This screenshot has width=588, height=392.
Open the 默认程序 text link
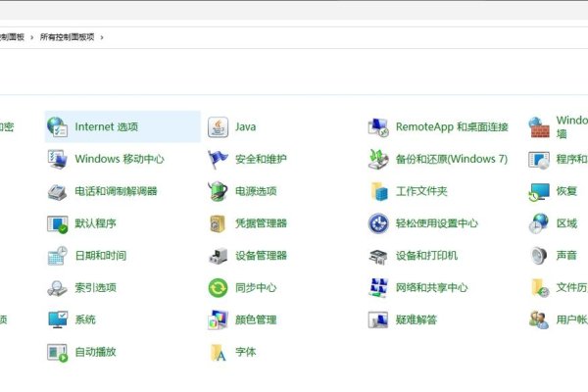click(x=95, y=223)
